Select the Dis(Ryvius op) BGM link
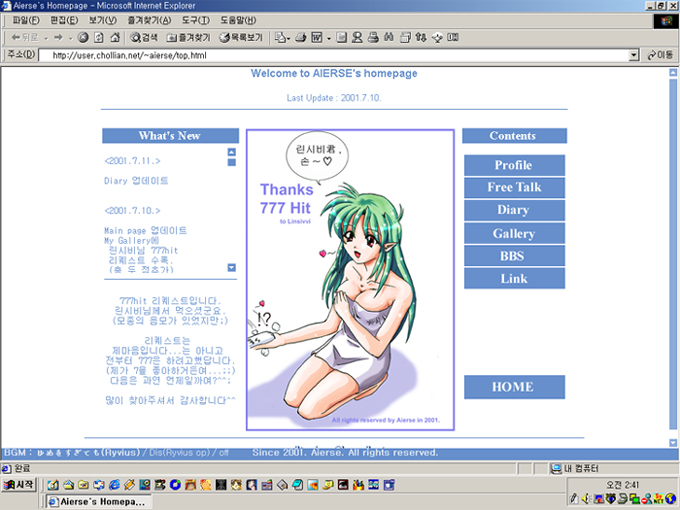Screen dimensions: 680x510 click(x=180, y=453)
